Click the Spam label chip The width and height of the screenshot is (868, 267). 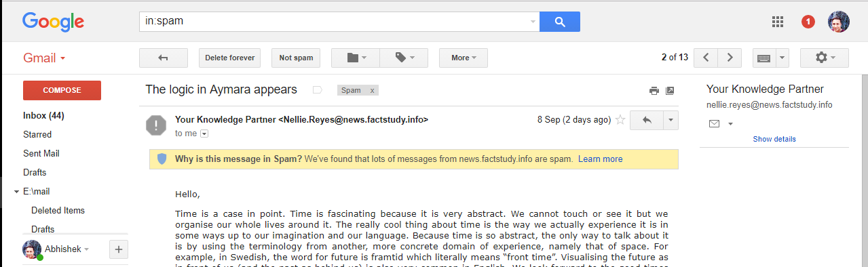tap(351, 90)
